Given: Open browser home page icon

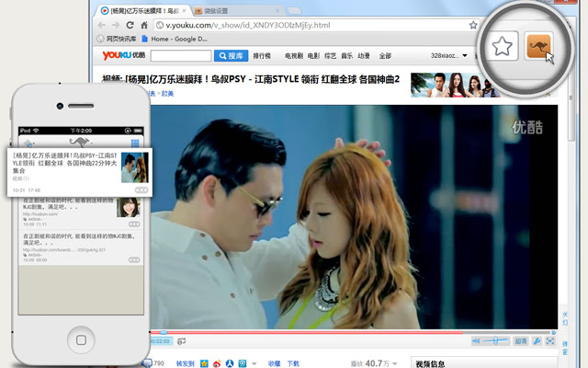Looking at the screenshot, I should point(144,25).
